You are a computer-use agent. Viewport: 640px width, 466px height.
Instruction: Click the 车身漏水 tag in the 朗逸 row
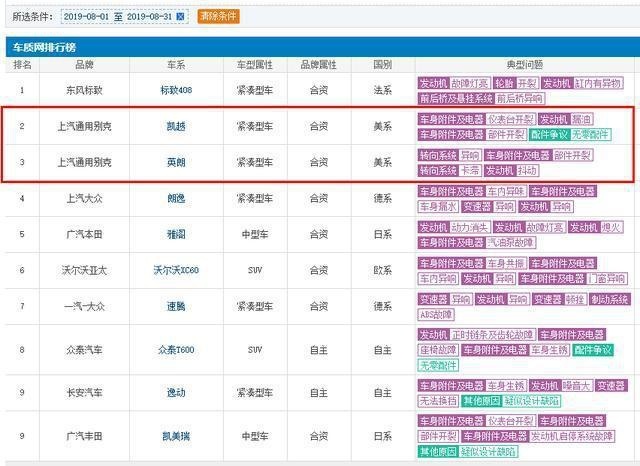[x=438, y=206]
